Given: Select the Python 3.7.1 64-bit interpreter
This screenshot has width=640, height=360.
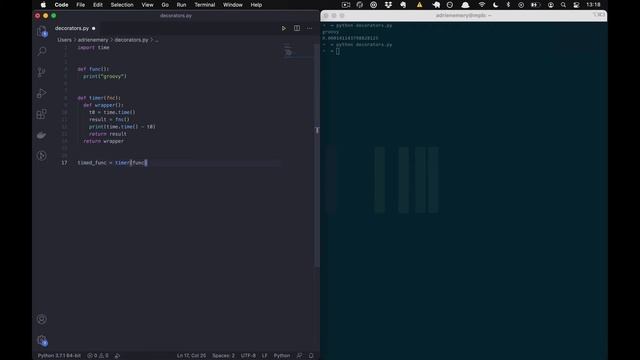Looking at the screenshot, I should pos(59,356).
